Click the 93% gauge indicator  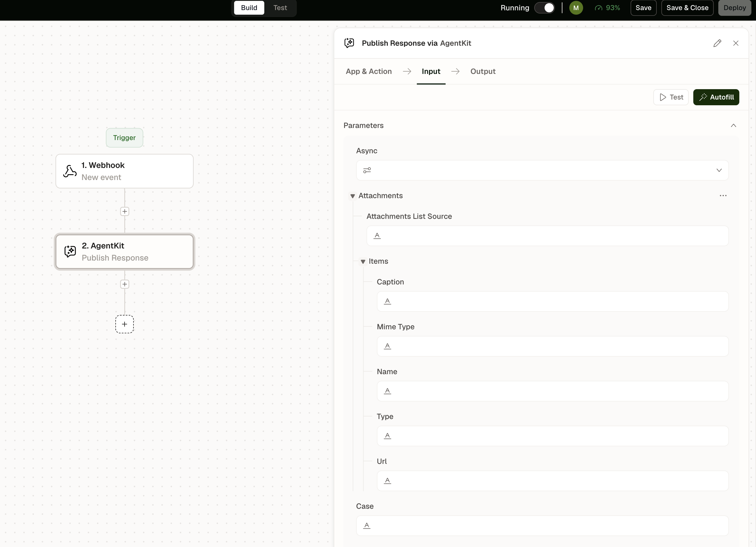[607, 8]
